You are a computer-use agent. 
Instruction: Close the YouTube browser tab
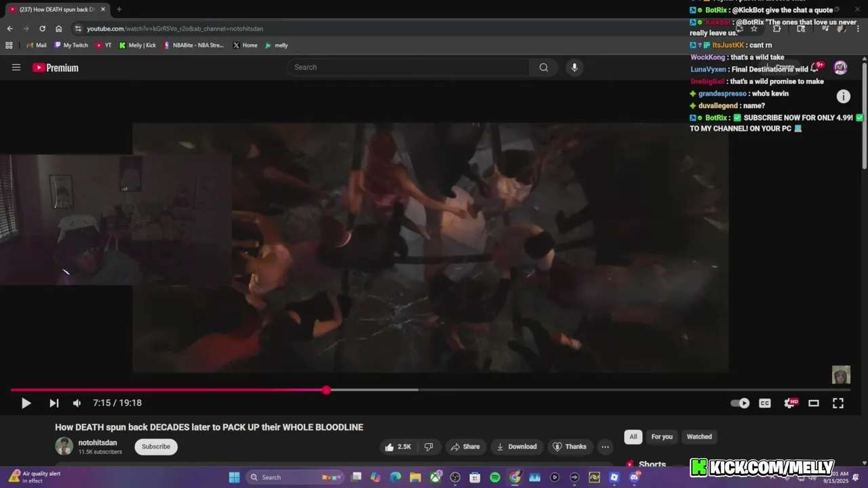(103, 9)
